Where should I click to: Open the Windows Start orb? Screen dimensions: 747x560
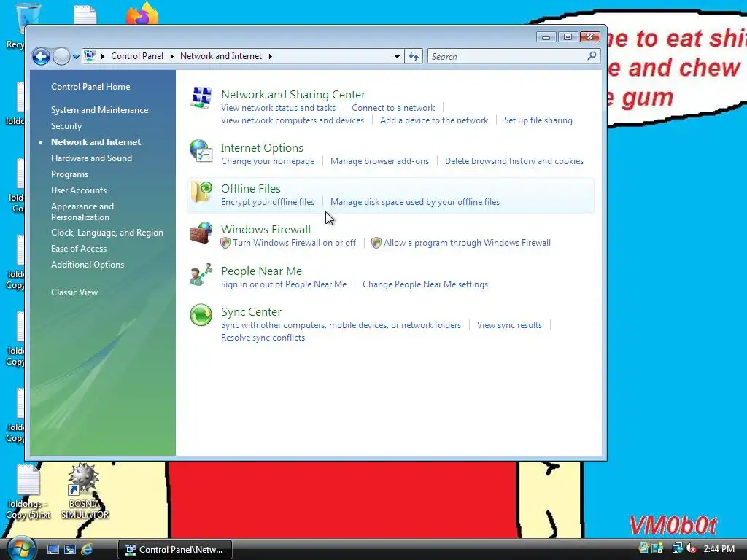pyautogui.click(x=20, y=548)
